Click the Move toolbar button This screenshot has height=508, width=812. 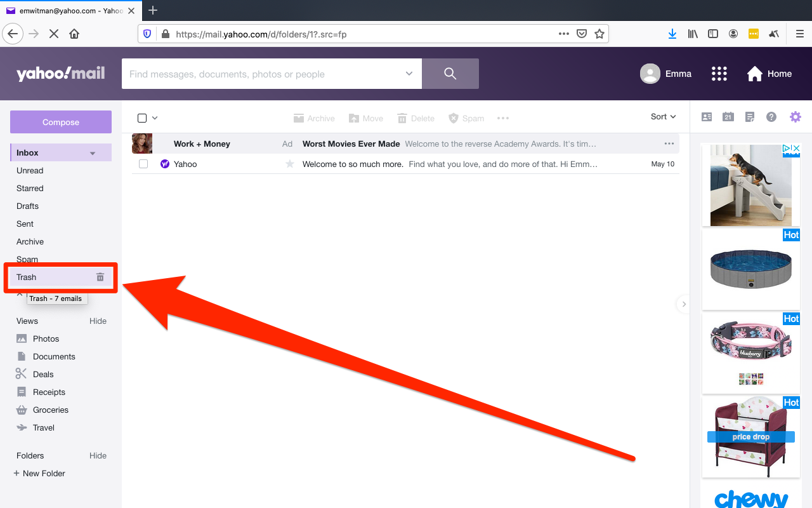click(366, 118)
